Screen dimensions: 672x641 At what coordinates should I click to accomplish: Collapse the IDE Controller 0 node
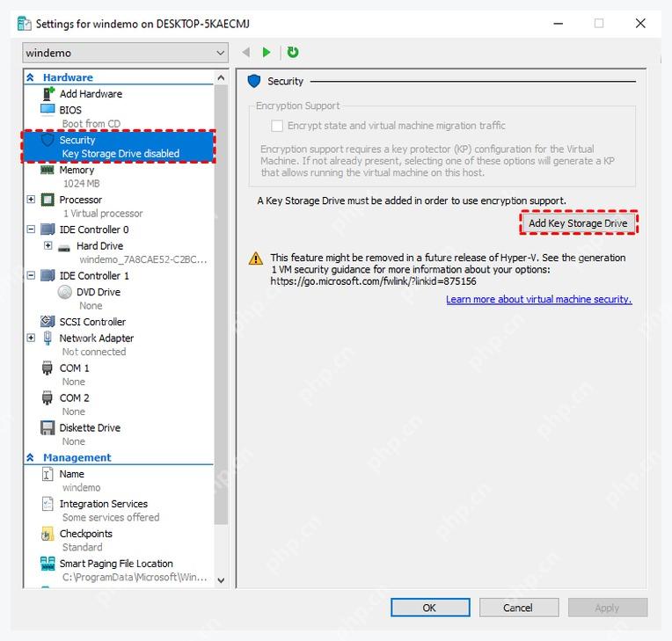31,229
